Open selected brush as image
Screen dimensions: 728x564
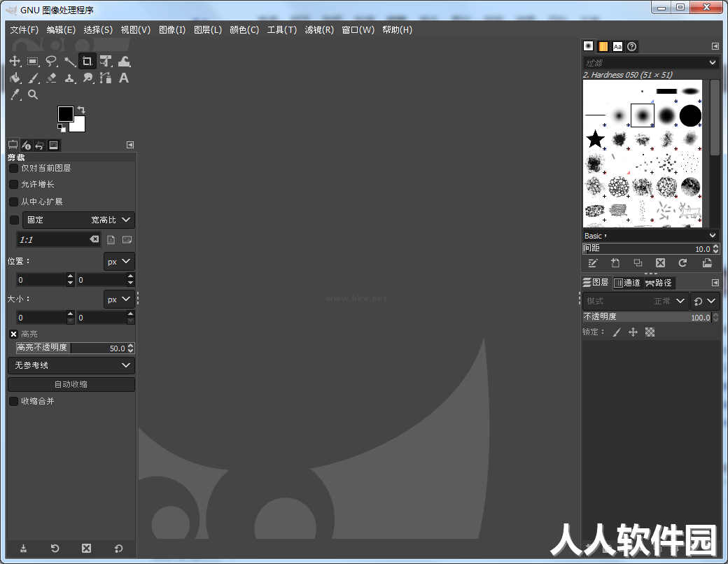tap(706, 263)
